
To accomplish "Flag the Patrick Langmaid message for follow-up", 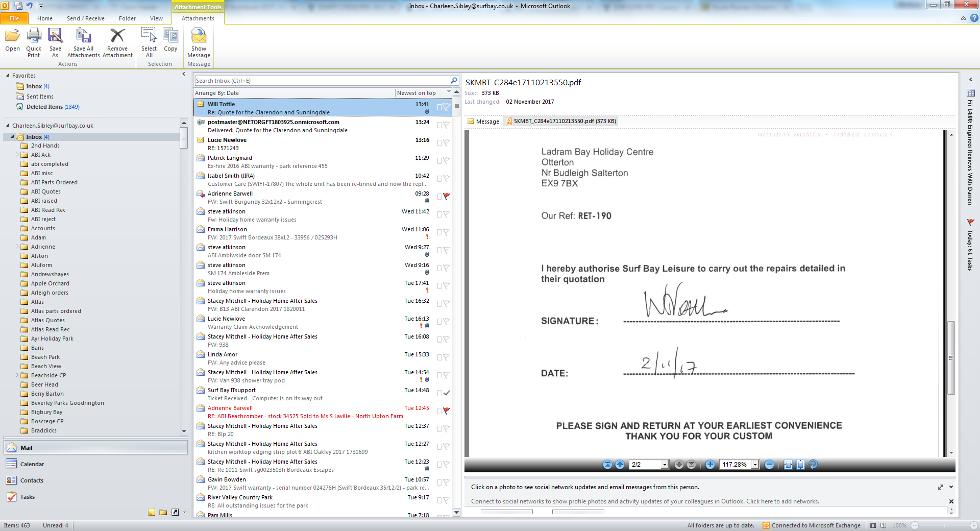I will click(x=446, y=161).
